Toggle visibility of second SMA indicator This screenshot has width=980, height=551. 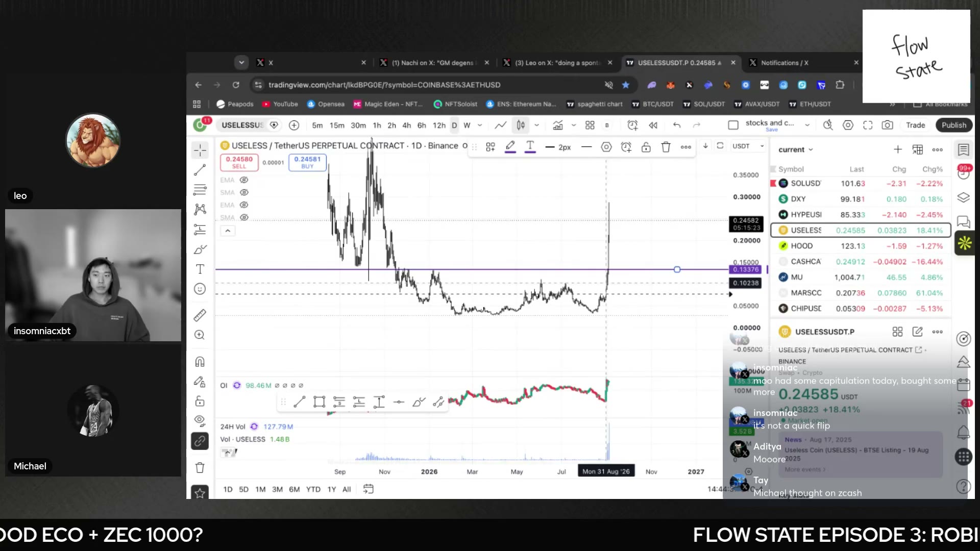tap(244, 217)
